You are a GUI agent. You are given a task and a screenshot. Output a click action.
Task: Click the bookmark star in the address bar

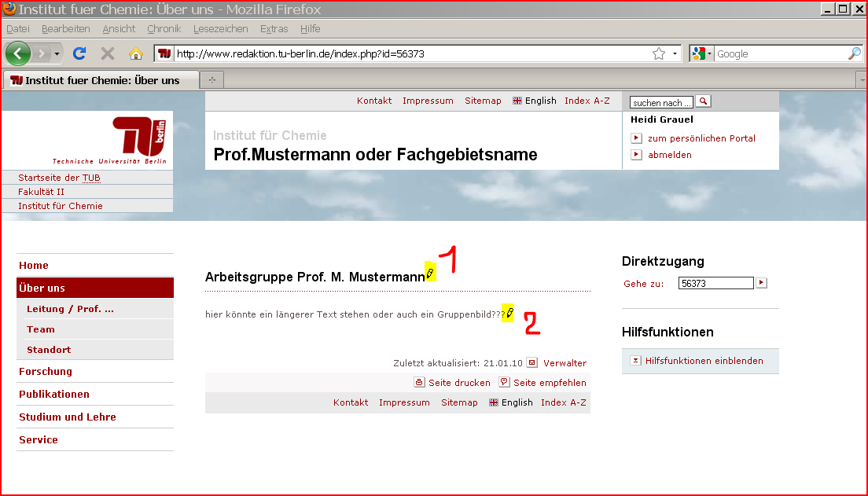pyautogui.click(x=659, y=53)
